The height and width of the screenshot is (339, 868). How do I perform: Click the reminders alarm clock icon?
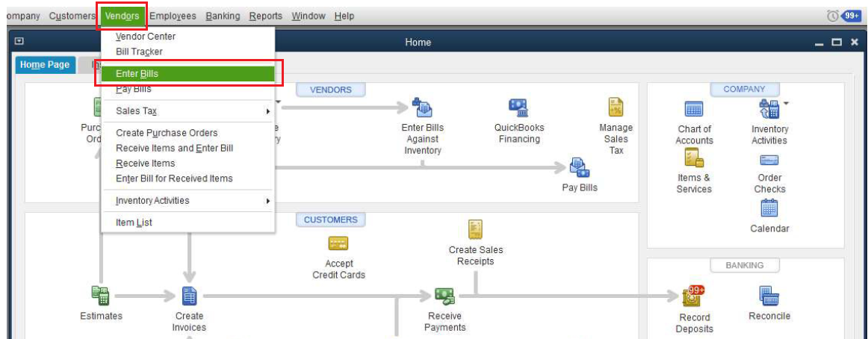click(833, 16)
